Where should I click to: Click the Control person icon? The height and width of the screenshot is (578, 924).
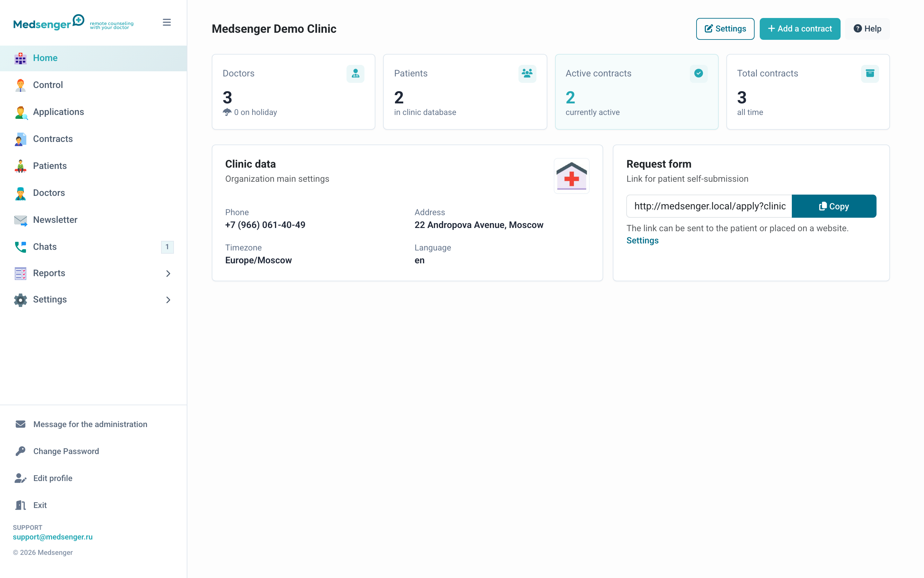point(20,85)
